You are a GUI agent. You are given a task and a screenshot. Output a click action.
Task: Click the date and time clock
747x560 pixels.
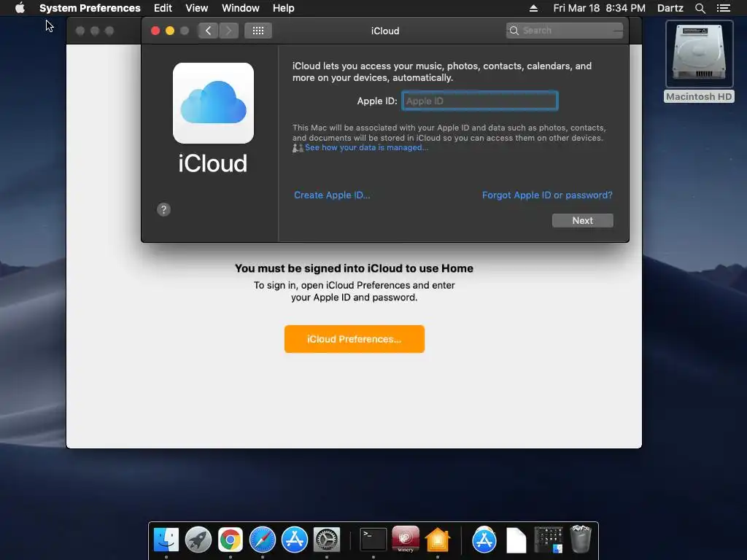600,8
